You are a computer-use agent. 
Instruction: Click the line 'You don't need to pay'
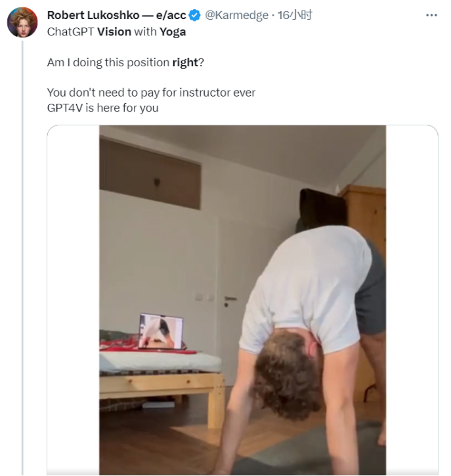point(151,93)
